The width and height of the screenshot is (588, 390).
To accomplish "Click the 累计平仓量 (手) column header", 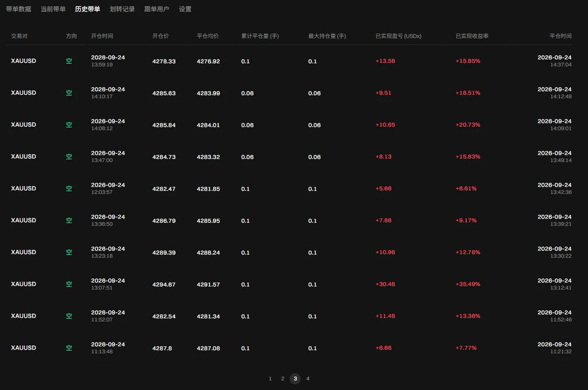I will (x=260, y=36).
